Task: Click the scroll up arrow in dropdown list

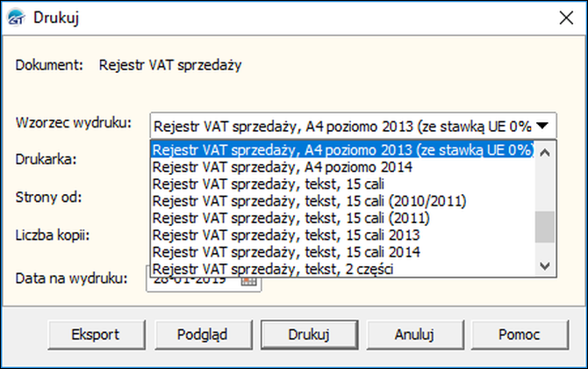Action: [545, 152]
